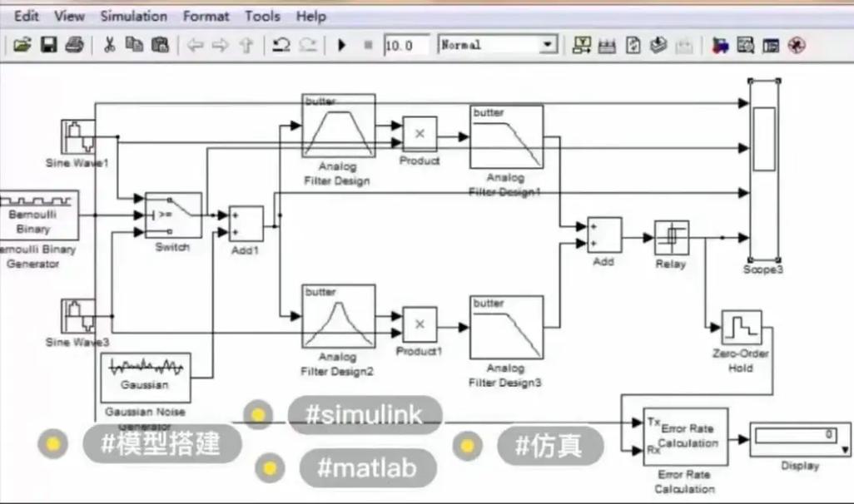Start the simulation with the play icon

click(x=342, y=46)
